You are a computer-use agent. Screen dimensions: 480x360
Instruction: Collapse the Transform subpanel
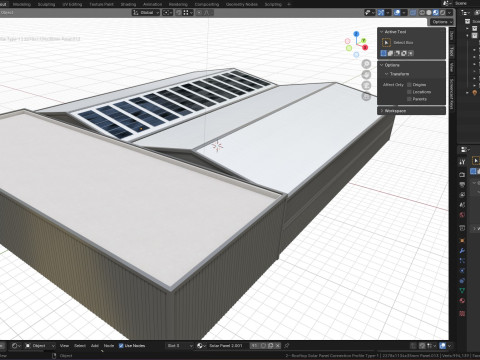point(386,74)
